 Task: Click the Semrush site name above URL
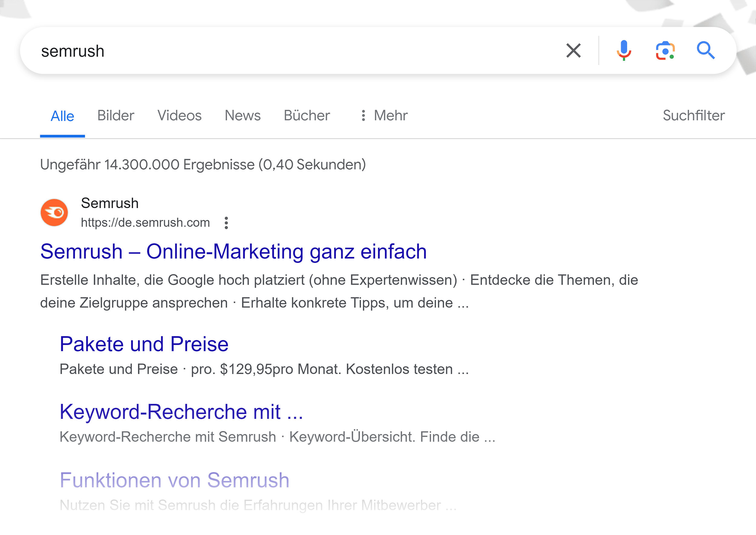coord(110,203)
